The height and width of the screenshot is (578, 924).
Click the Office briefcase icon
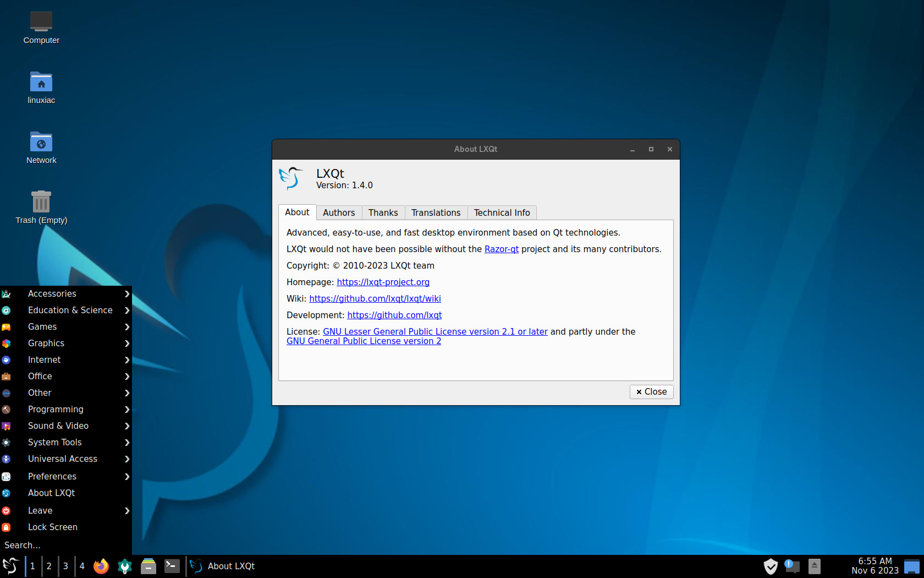click(x=7, y=377)
